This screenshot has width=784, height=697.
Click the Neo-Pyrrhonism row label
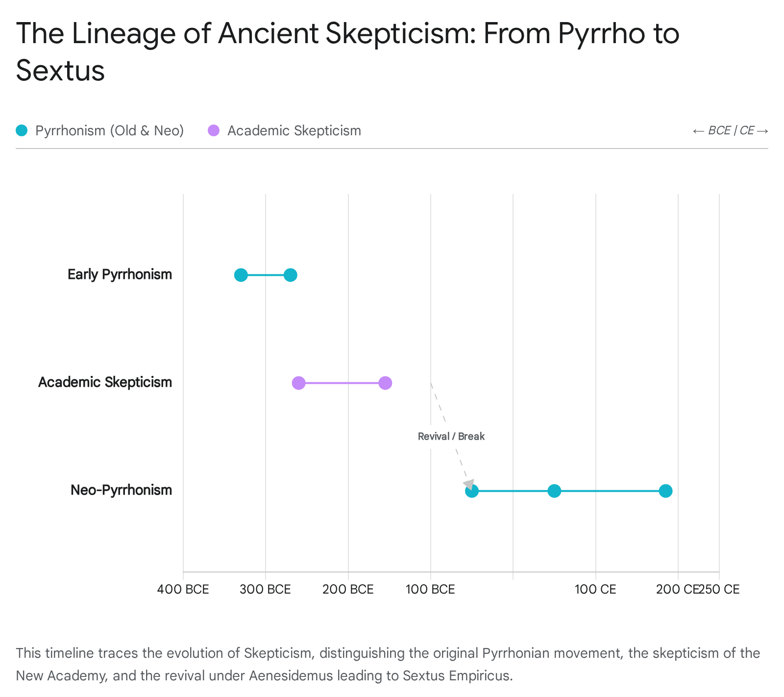pos(121,490)
